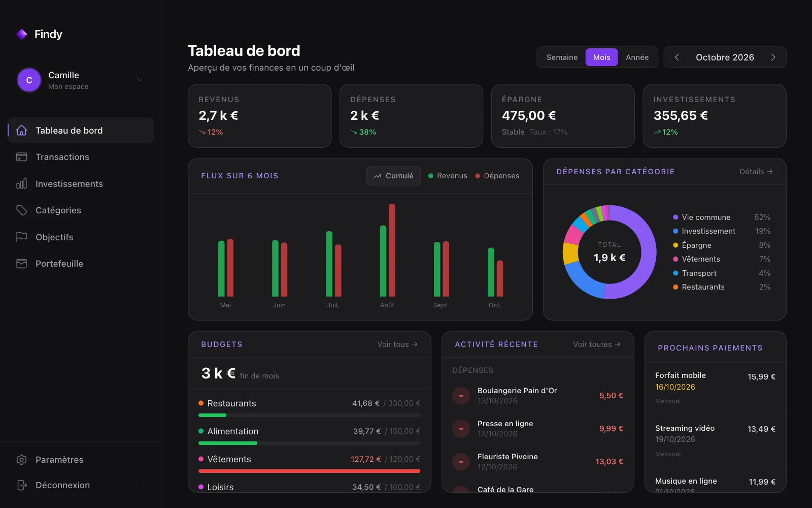Screen dimensions: 812x508
Task: Click the Revenus summary card
Action: [x=259, y=116]
